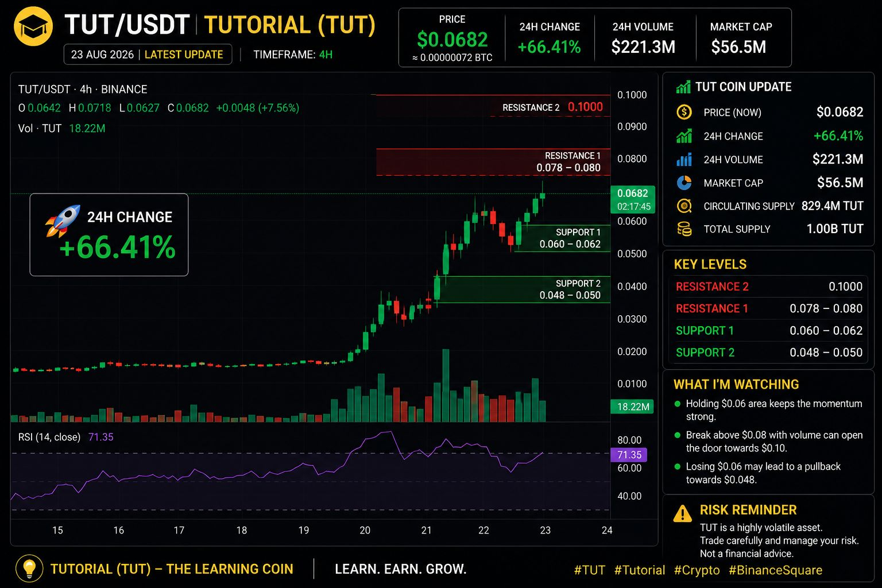Viewport: 882px width, 588px height.
Task: Click the TUTORIAL (TUT) – THE LEARNING COIN footer text
Action: pyautogui.click(x=172, y=569)
